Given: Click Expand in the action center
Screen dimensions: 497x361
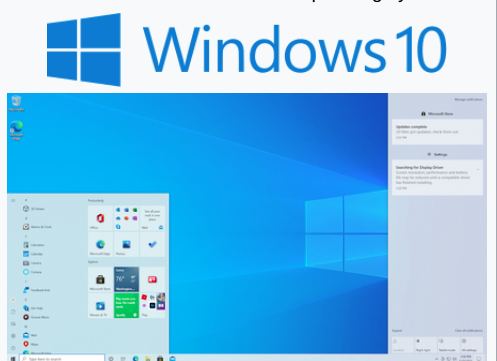Looking at the screenshot, I should (397, 330).
